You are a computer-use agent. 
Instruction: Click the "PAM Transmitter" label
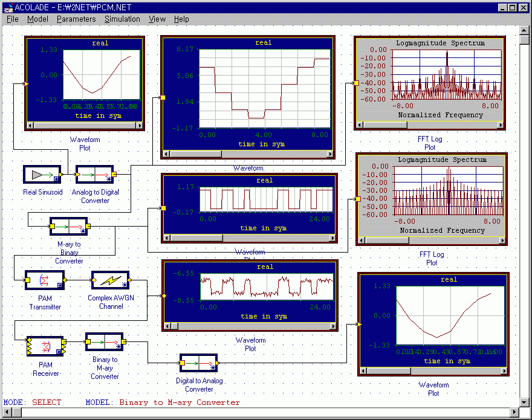click(45, 302)
